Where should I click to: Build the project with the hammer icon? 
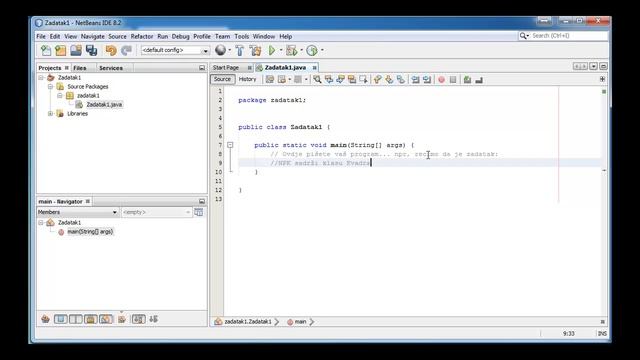(240, 50)
